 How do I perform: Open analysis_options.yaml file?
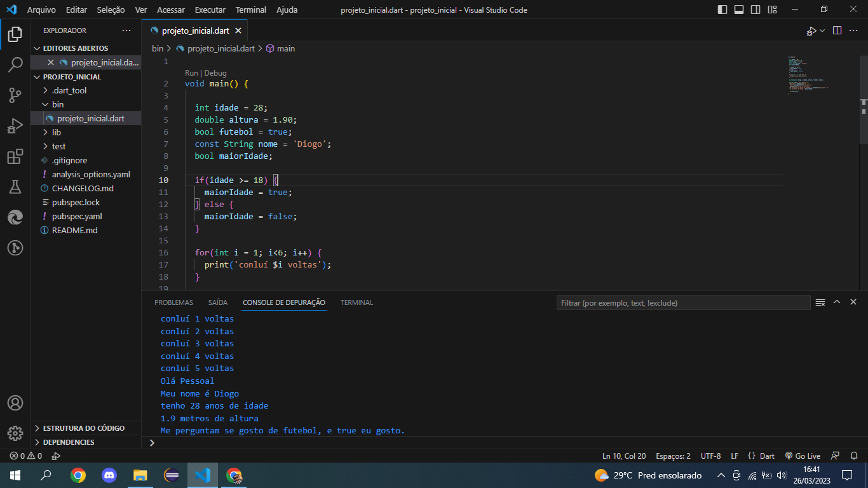pos(86,174)
